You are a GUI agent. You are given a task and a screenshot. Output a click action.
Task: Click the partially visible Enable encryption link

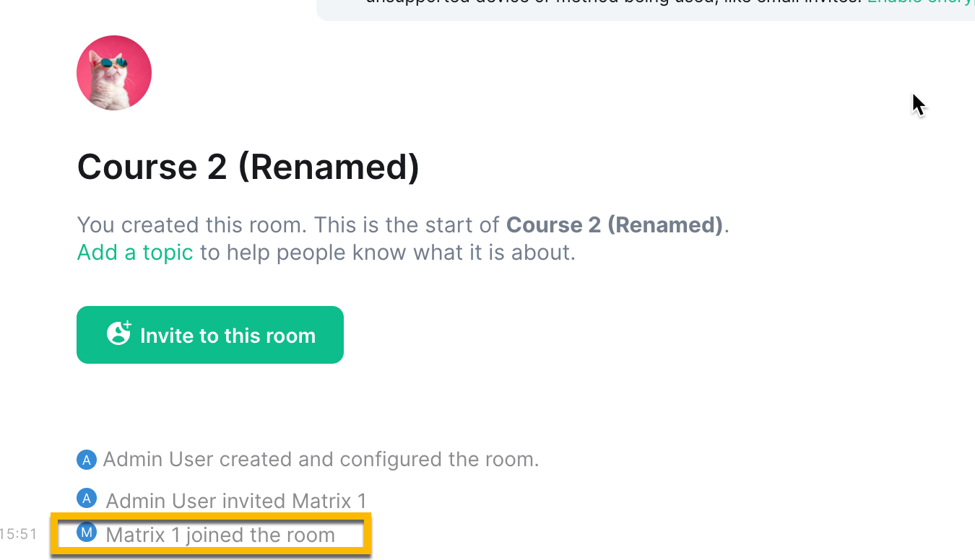pos(921,2)
